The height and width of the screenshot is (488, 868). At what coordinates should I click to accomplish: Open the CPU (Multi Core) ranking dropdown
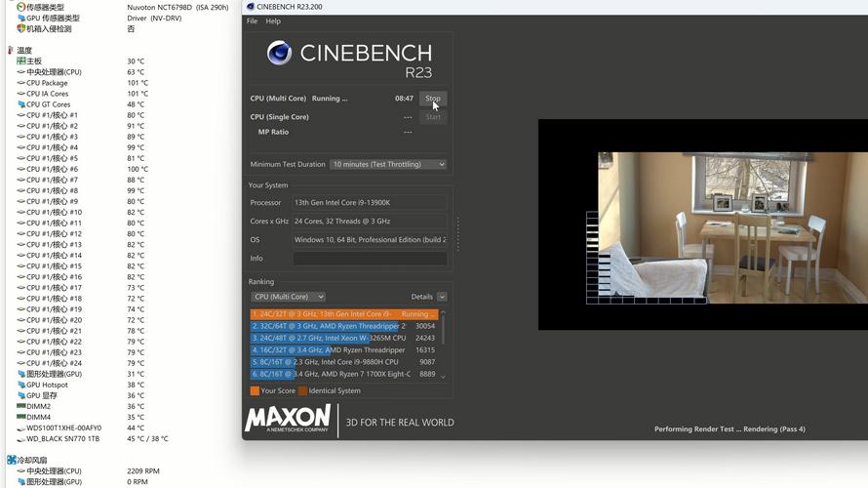(x=288, y=297)
